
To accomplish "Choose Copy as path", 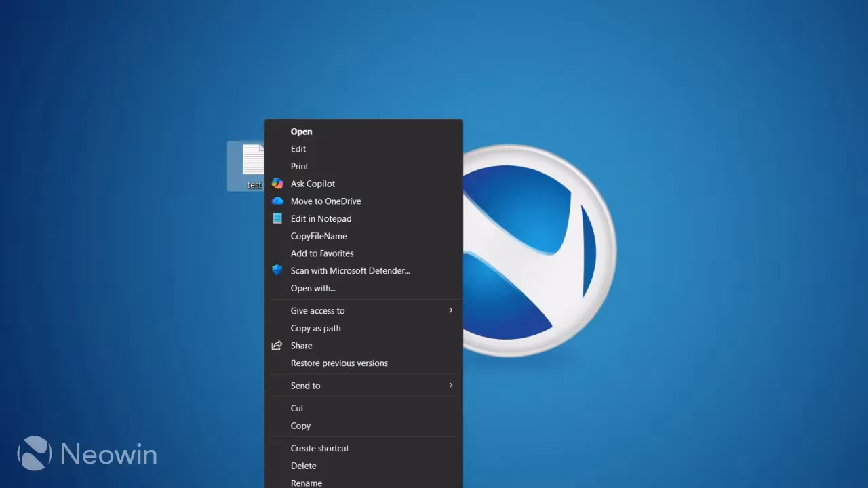I will [363, 329].
